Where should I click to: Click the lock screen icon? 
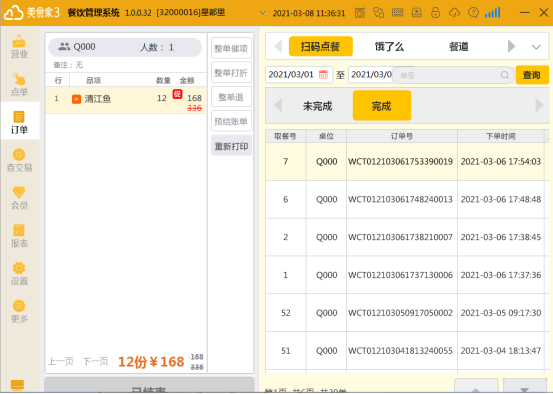[x=436, y=13]
